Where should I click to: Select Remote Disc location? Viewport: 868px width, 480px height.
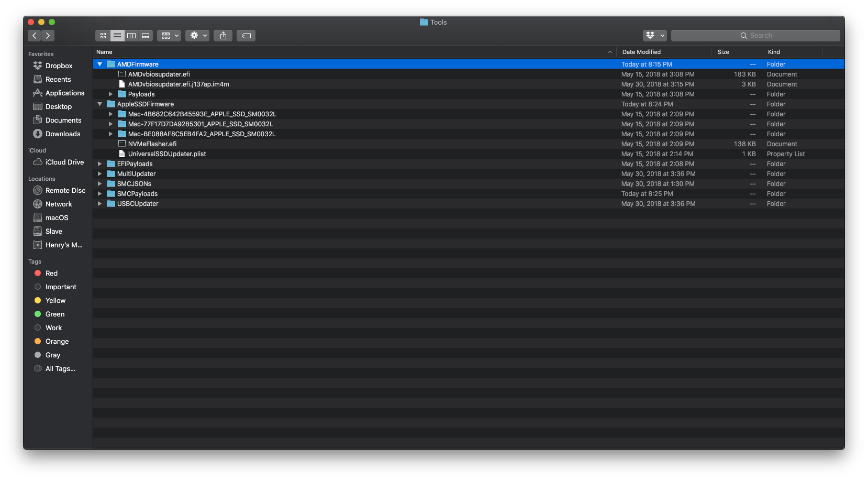[65, 191]
